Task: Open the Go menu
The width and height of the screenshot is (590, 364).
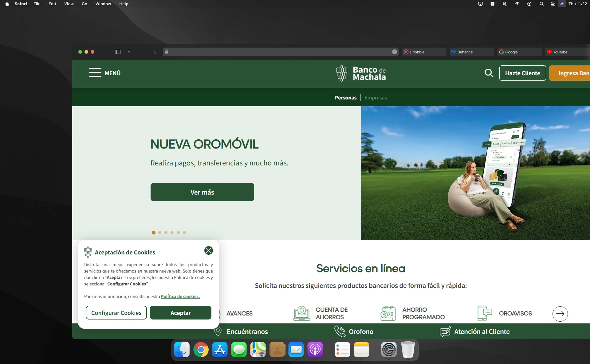Action: coord(85,4)
